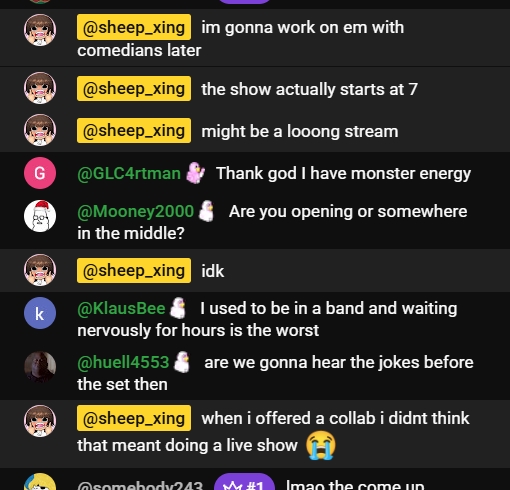Open the @KlausBee username link
The image size is (510, 490).
(121, 308)
